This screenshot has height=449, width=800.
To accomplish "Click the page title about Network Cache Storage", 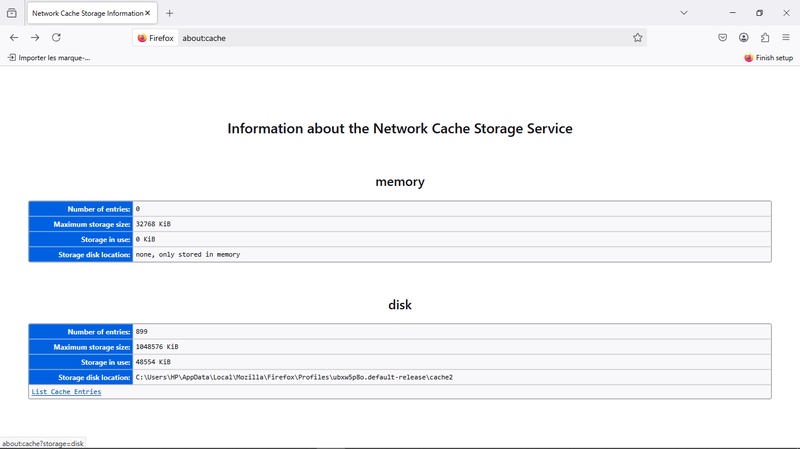I will click(400, 129).
